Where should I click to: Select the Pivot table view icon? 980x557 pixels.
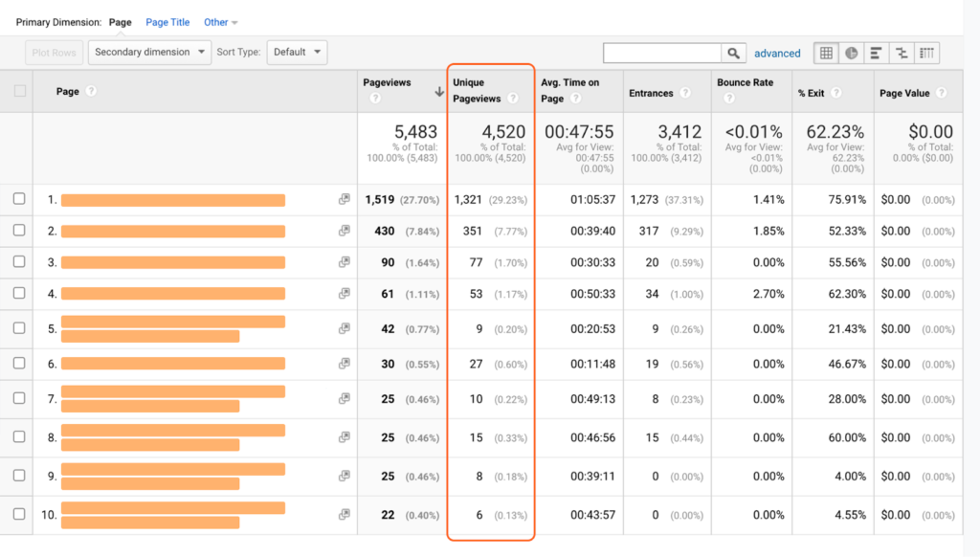(x=925, y=54)
